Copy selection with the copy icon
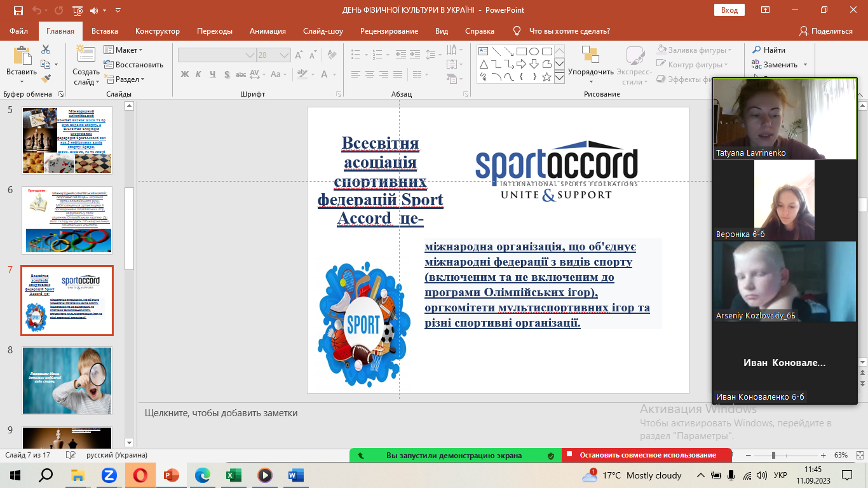868x488 pixels. click(x=46, y=64)
